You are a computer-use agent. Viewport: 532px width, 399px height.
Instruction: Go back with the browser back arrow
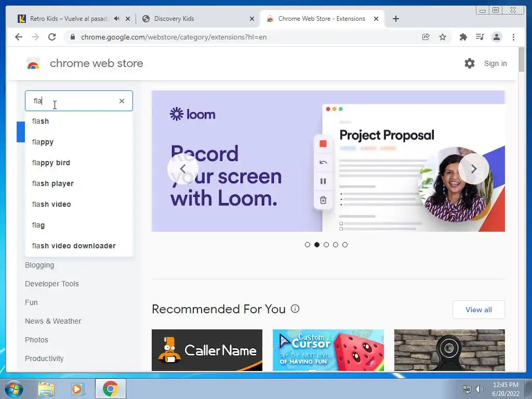pos(19,37)
